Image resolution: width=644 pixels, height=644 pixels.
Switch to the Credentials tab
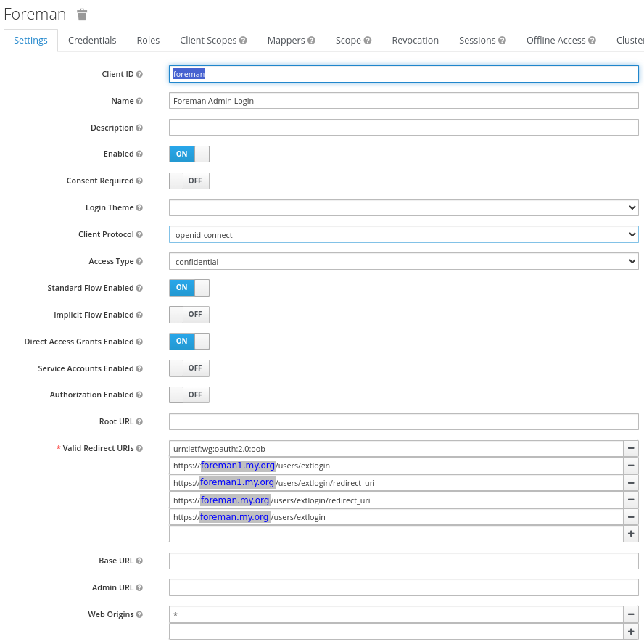click(92, 41)
